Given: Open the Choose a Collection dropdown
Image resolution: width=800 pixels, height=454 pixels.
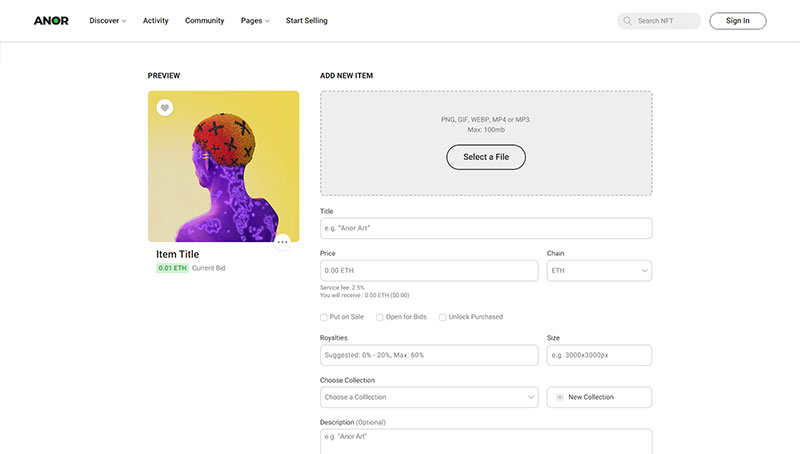Looking at the screenshot, I should point(429,397).
